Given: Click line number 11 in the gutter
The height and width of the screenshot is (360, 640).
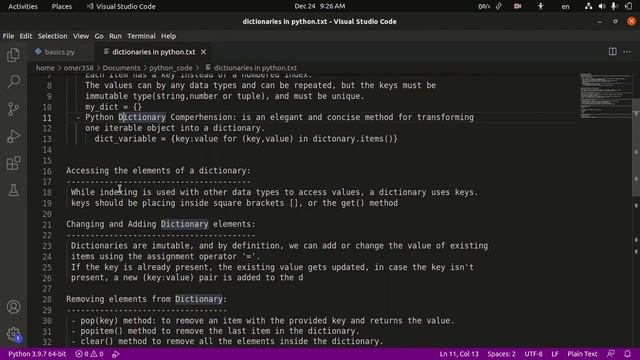Looking at the screenshot, I should tap(47, 118).
